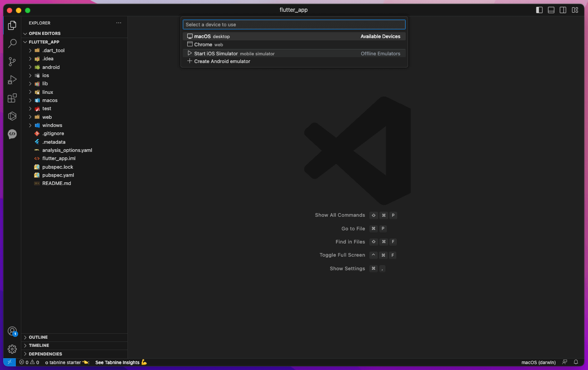This screenshot has height=370, width=588.
Task: Open the Tabnine chat icon in activity bar
Action: pos(12,134)
